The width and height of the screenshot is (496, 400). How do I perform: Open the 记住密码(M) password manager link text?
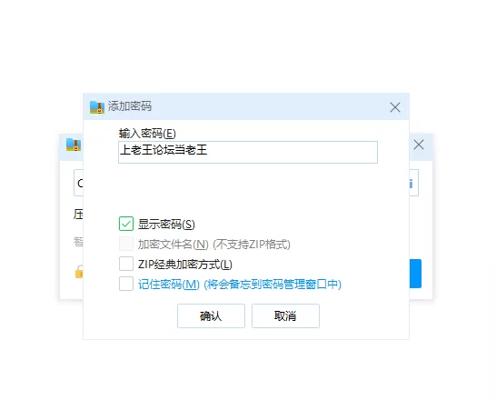(240, 284)
